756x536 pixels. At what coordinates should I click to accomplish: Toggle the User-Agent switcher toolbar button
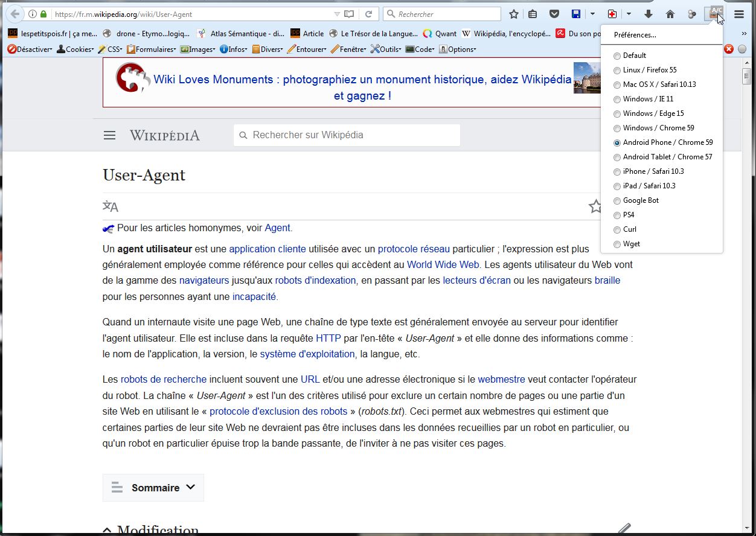(x=716, y=13)
